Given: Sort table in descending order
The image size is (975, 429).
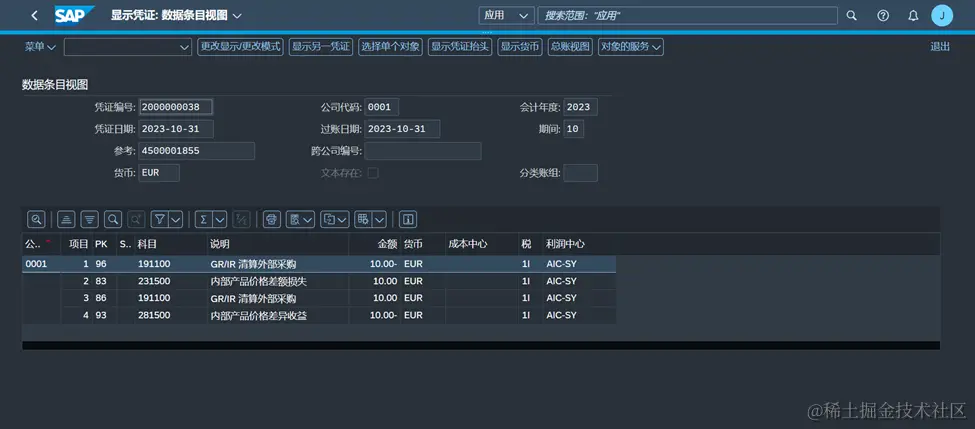Looking at the screenshot, I should [90, 219].
